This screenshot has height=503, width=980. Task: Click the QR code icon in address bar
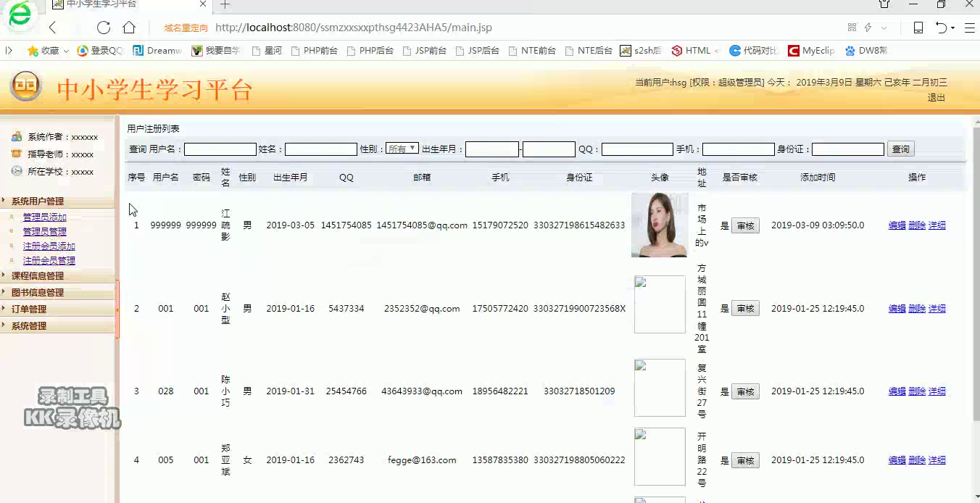(x=852, y=28)
